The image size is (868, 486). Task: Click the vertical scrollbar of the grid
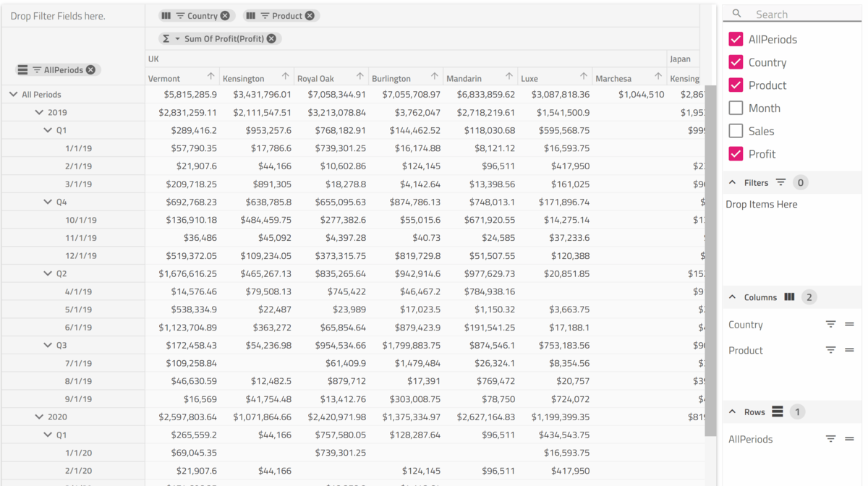click(710, 260)
